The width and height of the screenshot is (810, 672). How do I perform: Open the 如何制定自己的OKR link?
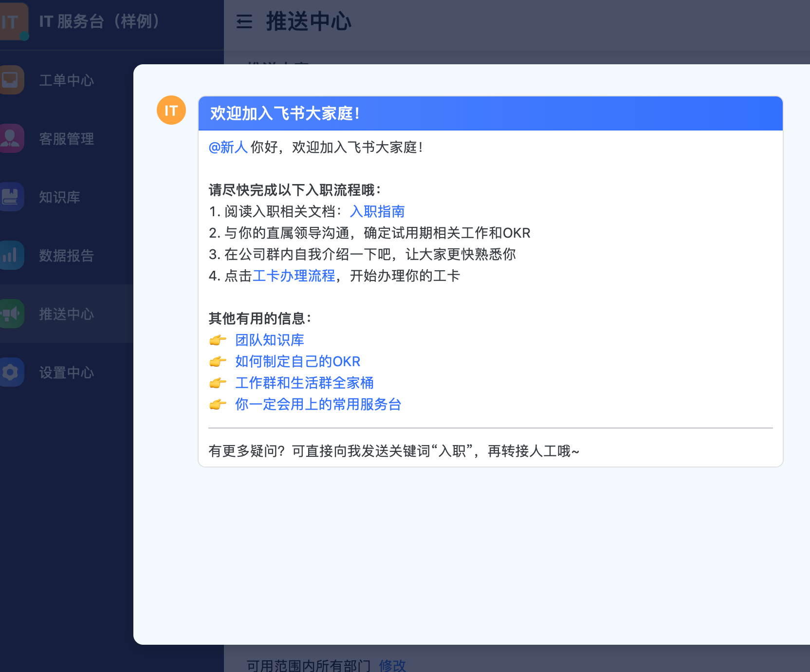297,361
